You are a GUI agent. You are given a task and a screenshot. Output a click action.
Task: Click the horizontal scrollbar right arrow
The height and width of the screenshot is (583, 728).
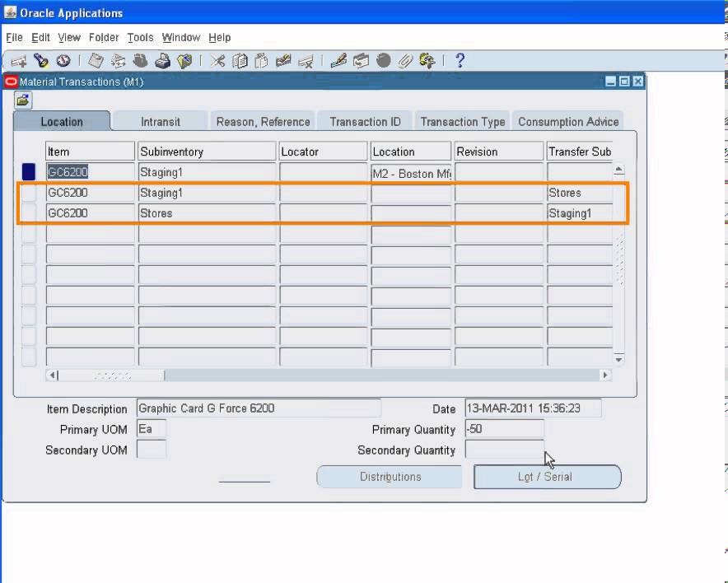click(x=605, y=375)
